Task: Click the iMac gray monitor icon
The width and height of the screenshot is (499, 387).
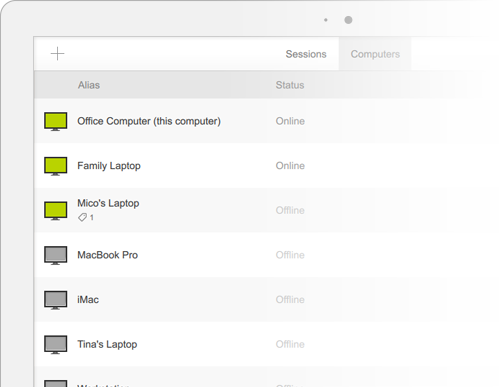Action: tap(56, 300)
